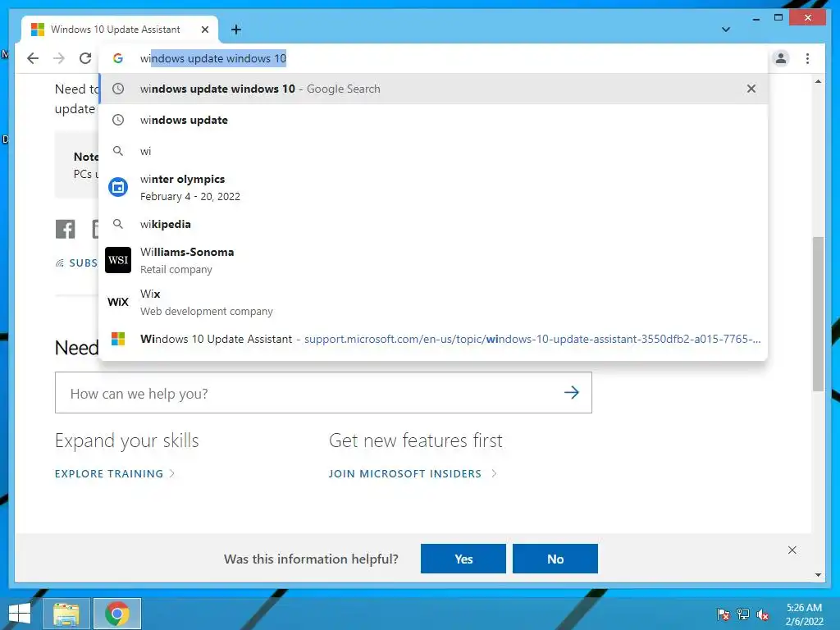Answer No to 'Was this information helpful?'

(x=555, y=559)
